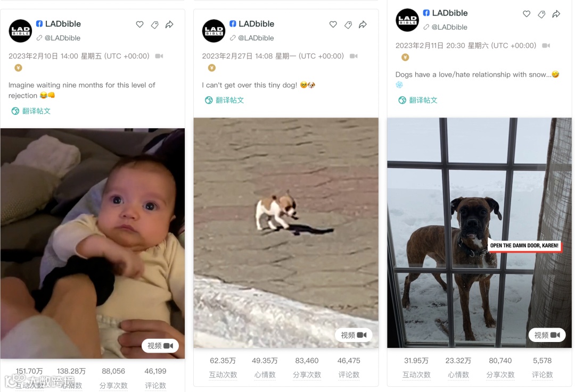This screenshot has width=575, height=392.
Task: Click the tag icon on the snow dog post
Action: coord(541,14)
